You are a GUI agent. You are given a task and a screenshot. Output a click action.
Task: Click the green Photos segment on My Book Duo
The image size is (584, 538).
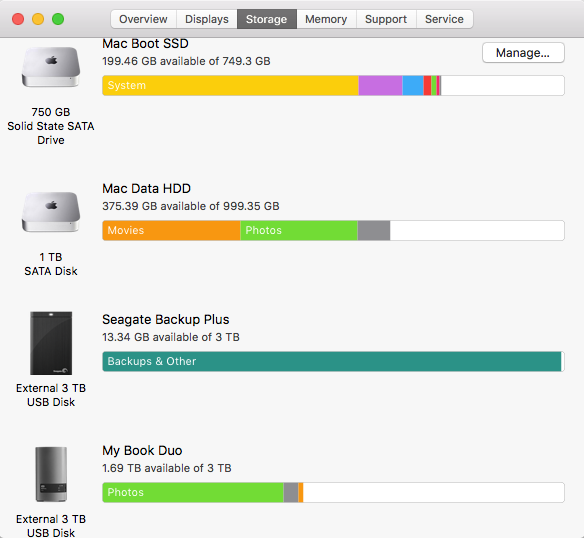(193, 492)
